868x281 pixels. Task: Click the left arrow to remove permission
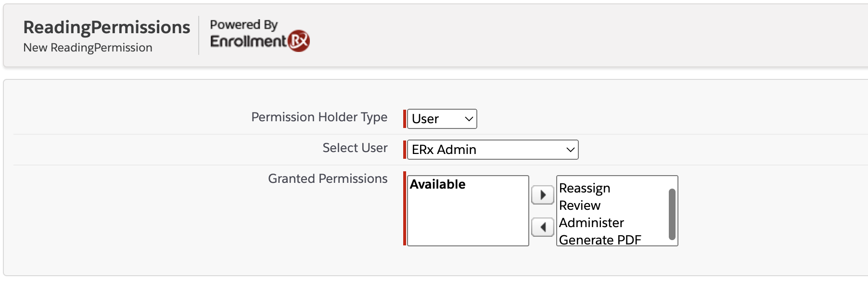point(542,227)
